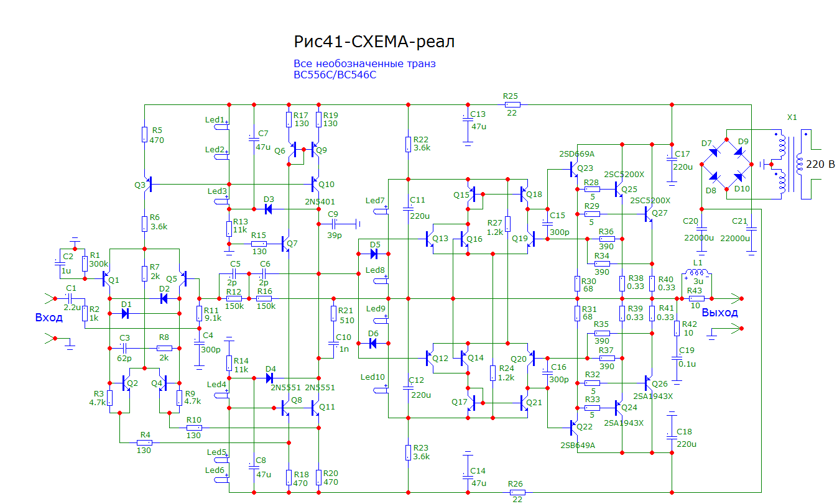
Task: Select the note 'Все необозначенные транз'
Action: click(364, 63)
